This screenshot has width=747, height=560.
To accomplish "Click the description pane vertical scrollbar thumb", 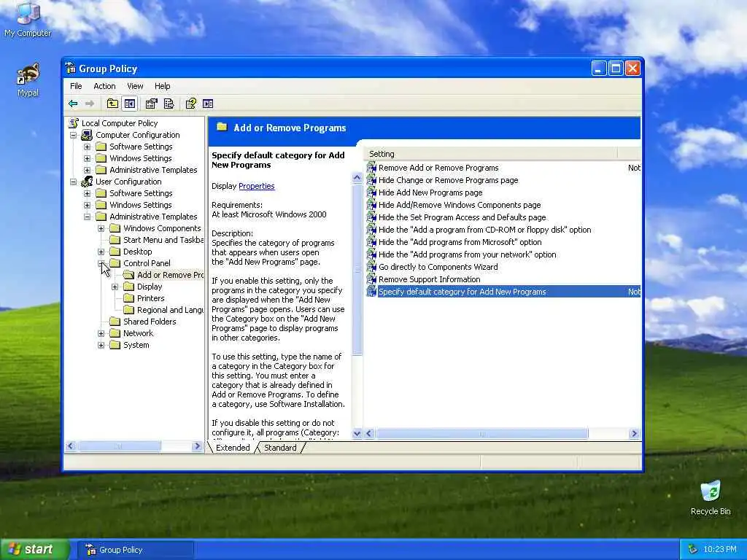I will pyautogui.click(x=357, y=270).
